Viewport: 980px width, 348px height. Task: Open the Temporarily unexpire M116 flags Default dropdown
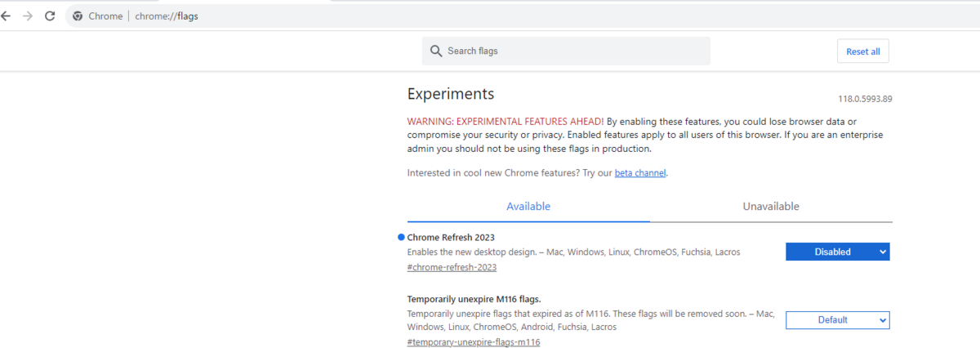tap(837, 320)
